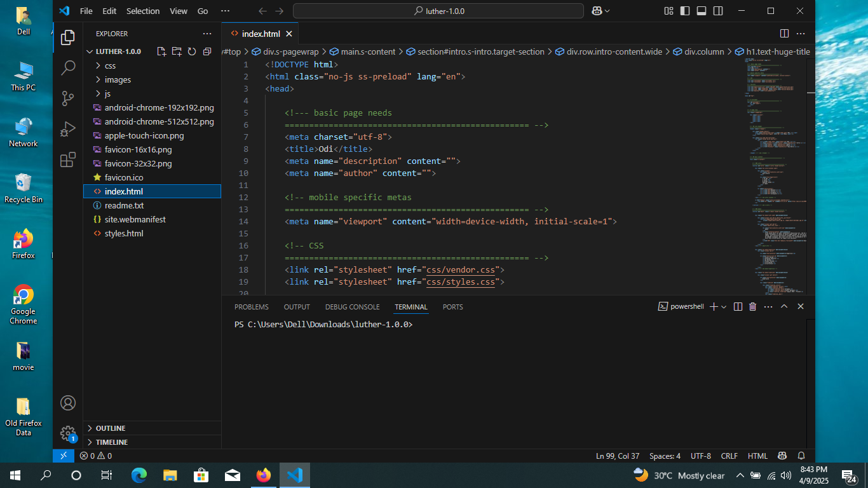Click Ln 99, Col 37 status entry
Viewport: 868px width, 488px height.
click(618, 456)
